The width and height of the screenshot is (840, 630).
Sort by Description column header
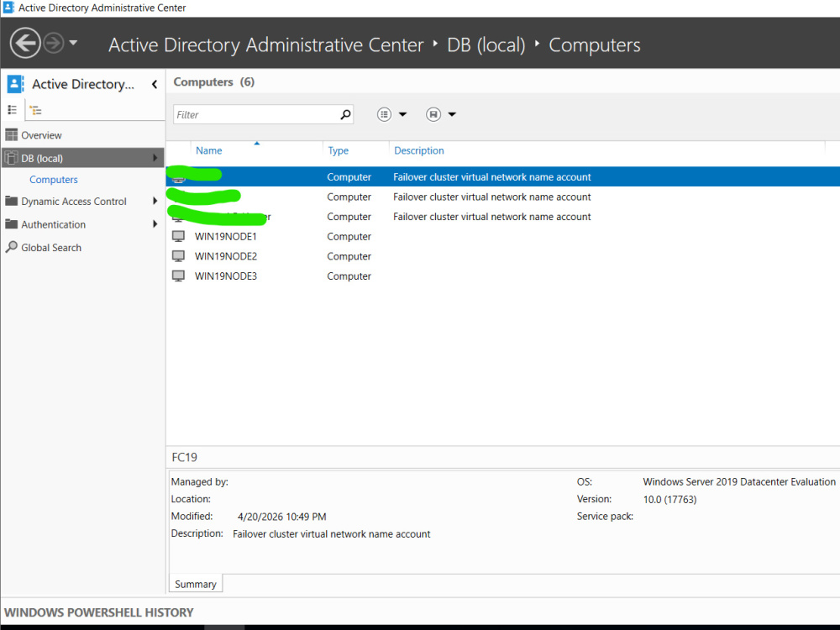(419, 150)
